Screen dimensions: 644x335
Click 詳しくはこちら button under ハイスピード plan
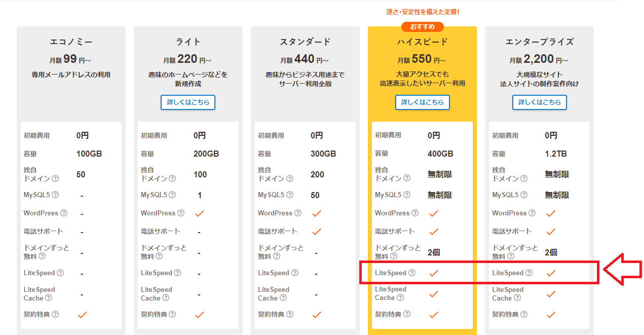pos(422,102)
